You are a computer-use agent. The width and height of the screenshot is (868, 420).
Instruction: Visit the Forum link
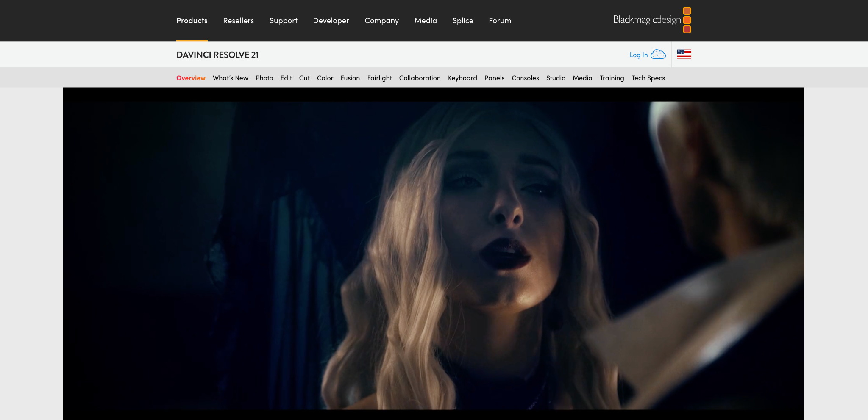pyautogui.click(x=500, y=21)
